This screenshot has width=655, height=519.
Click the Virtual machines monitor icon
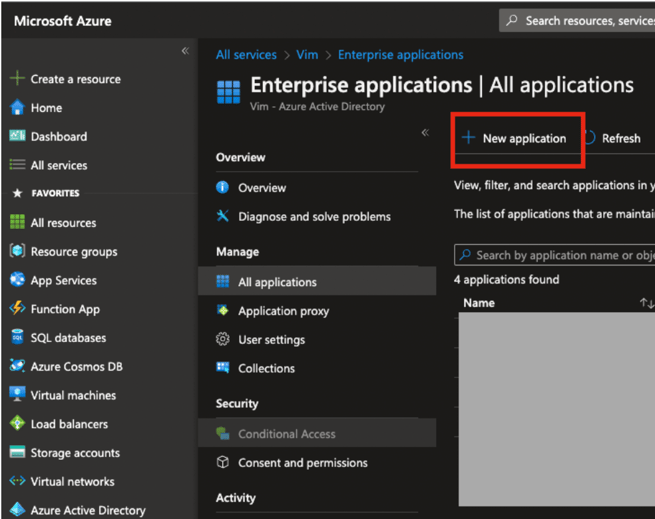click(x=17, y=395)
